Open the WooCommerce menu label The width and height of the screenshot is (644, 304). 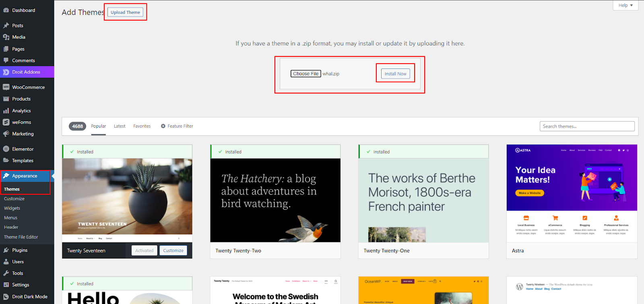pos(28,87)
